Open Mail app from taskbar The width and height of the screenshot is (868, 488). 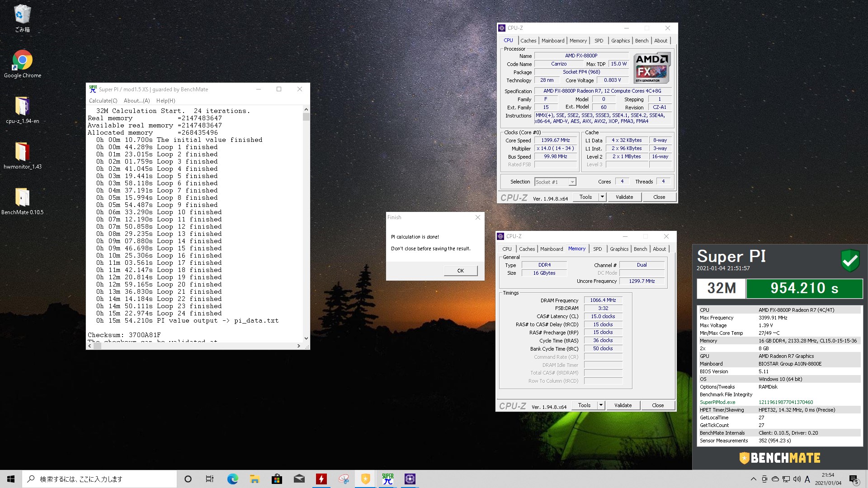click(299, 479)
